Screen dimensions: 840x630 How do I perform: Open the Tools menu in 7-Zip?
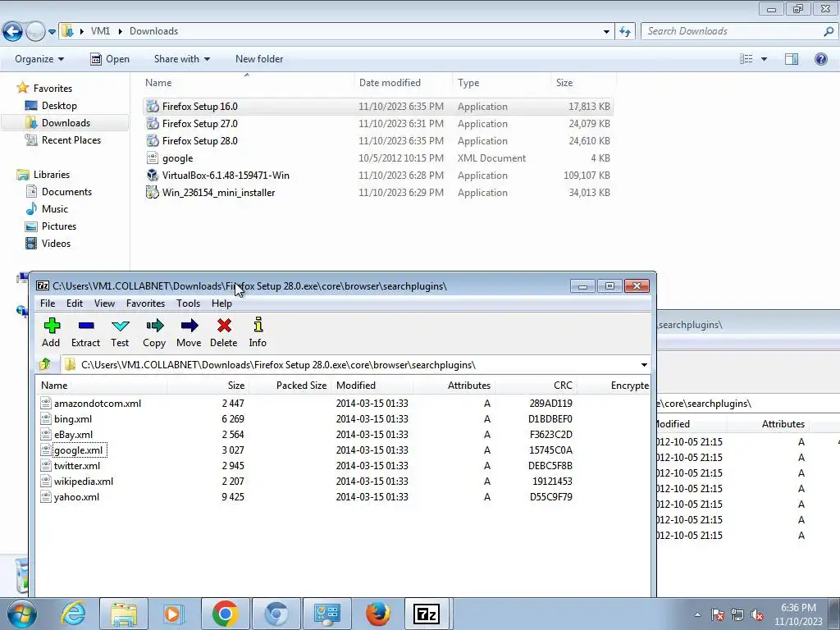(189, 304)
